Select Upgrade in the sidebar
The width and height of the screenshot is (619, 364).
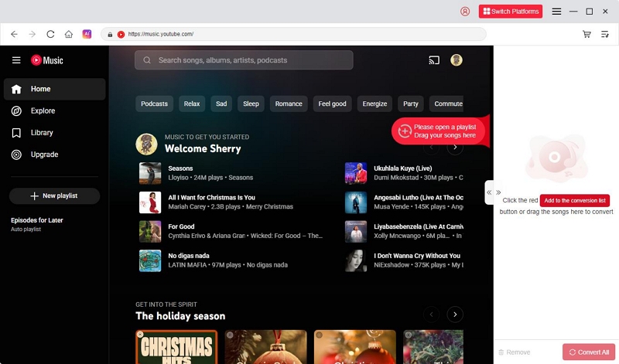tap(54, 155)
